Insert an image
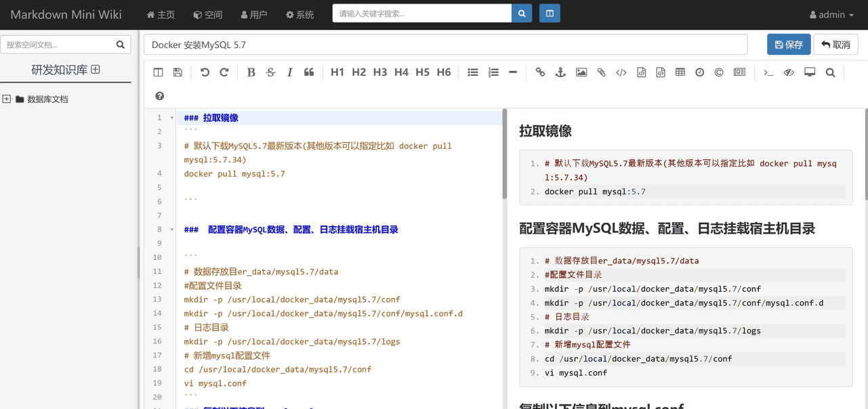This screenshot has height=409, width=868. click(x=581, y=72)
